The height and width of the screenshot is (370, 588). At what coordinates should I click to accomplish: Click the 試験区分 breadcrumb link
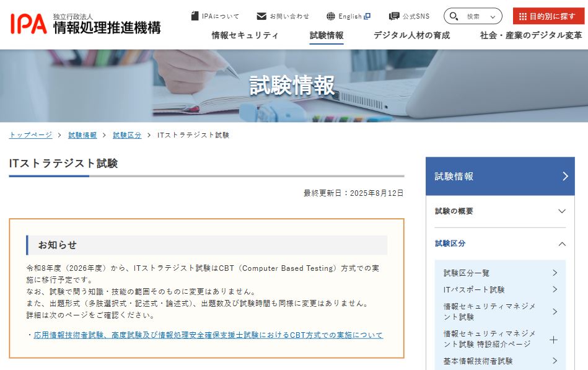pyautogui.click(x=127, y=135)
